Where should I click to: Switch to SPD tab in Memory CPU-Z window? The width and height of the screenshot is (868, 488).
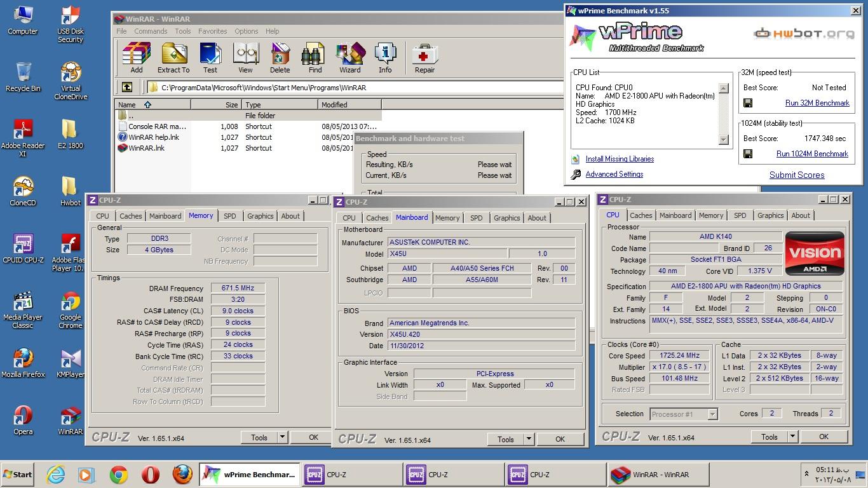coord(229,216)
